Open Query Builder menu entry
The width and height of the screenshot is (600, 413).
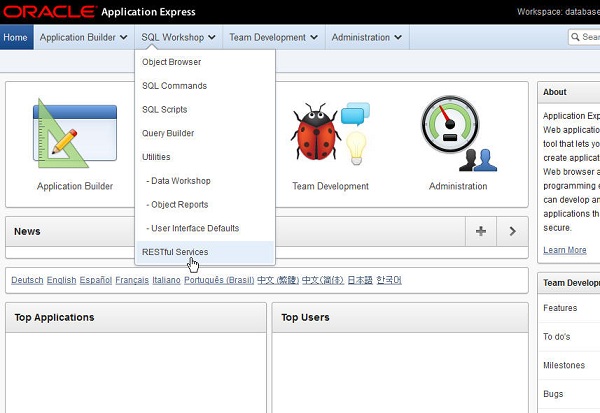[x=205, y=133]
